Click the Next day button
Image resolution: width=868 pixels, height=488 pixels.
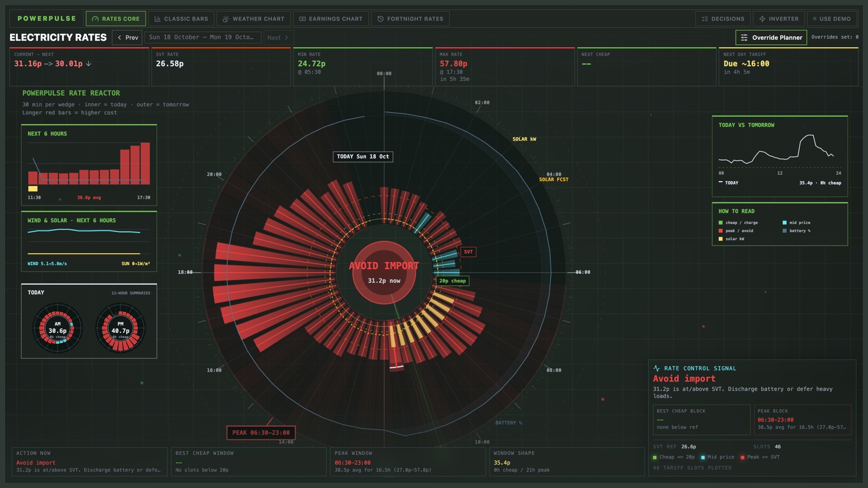[278, 37]
